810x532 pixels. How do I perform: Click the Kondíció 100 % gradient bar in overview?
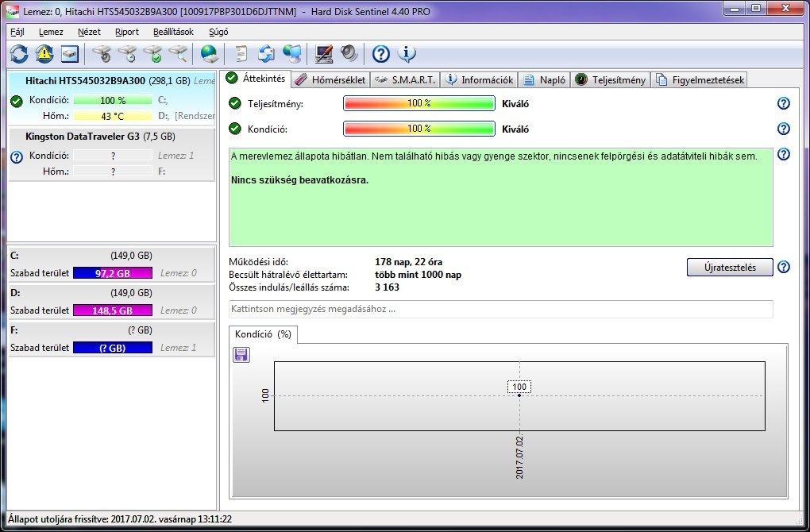point(419,129)
